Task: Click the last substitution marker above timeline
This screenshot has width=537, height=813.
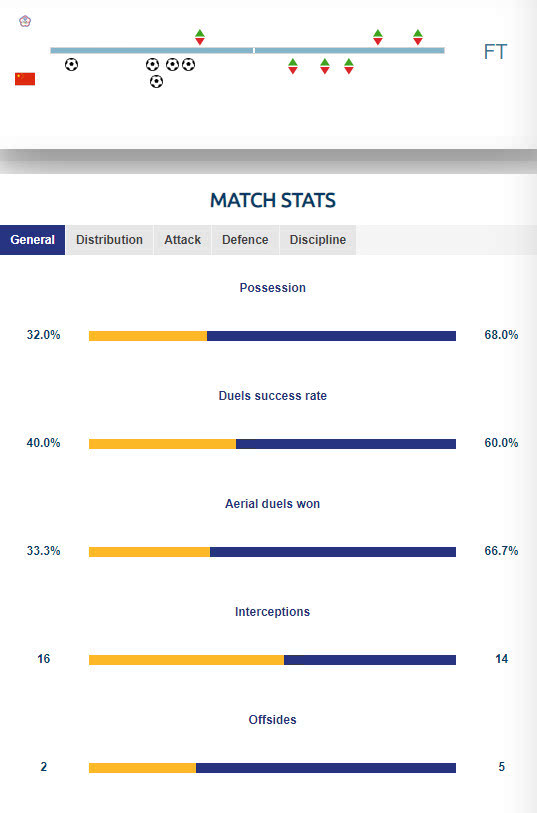Action: (418, 37)
